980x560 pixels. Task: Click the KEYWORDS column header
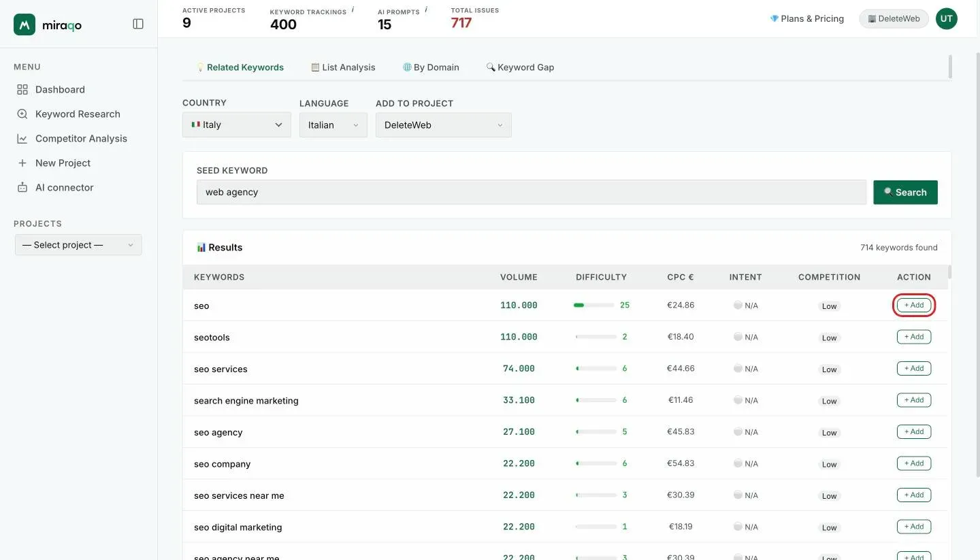[219, 277]
